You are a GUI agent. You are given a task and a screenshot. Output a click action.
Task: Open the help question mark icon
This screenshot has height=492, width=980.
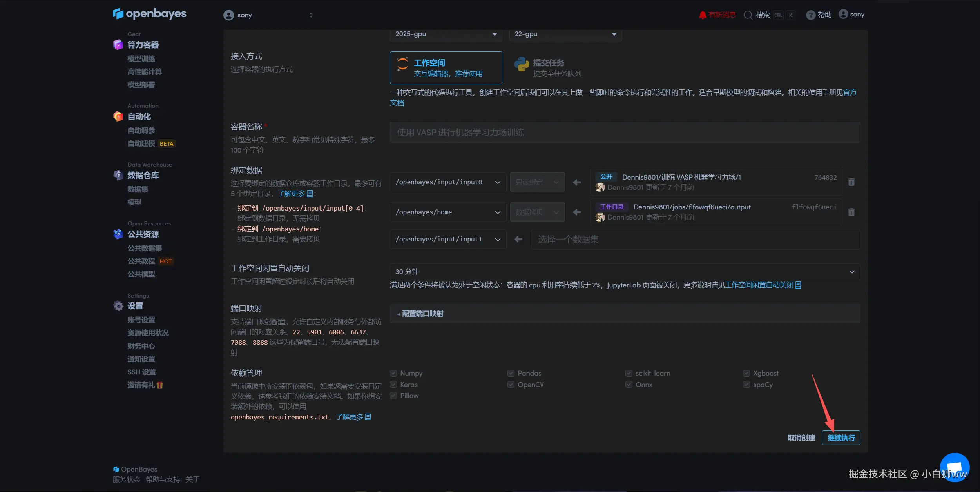(810, 15)
